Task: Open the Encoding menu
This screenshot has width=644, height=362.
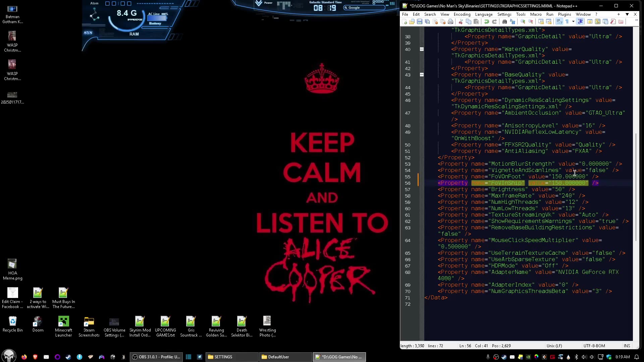Action: tap(462, 14)
